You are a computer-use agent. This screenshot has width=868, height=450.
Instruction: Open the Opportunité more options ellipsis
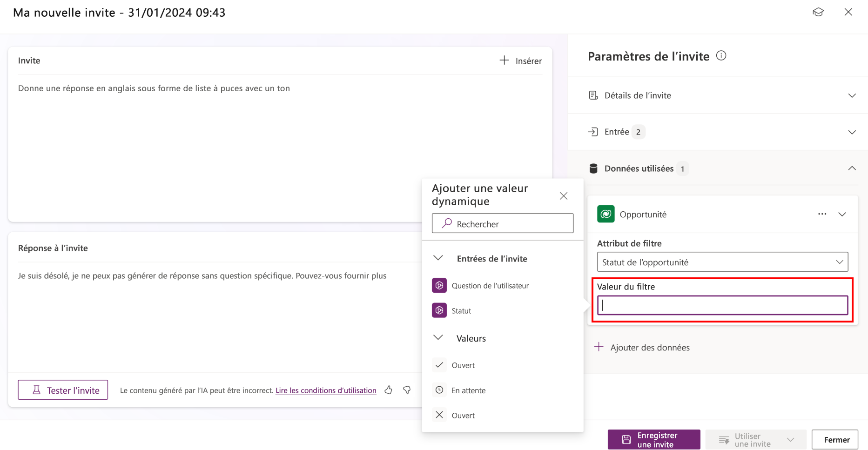coord(822,214)
